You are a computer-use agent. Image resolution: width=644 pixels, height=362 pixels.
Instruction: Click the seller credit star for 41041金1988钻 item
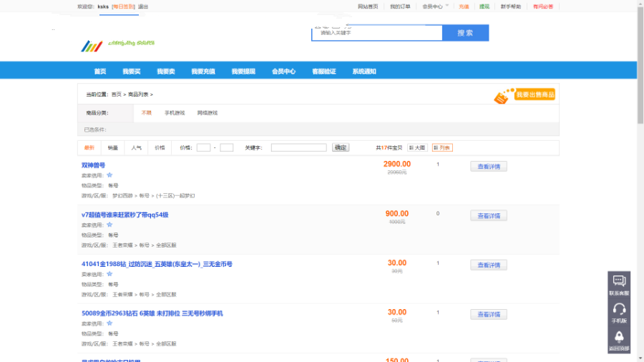pos(109,274)
